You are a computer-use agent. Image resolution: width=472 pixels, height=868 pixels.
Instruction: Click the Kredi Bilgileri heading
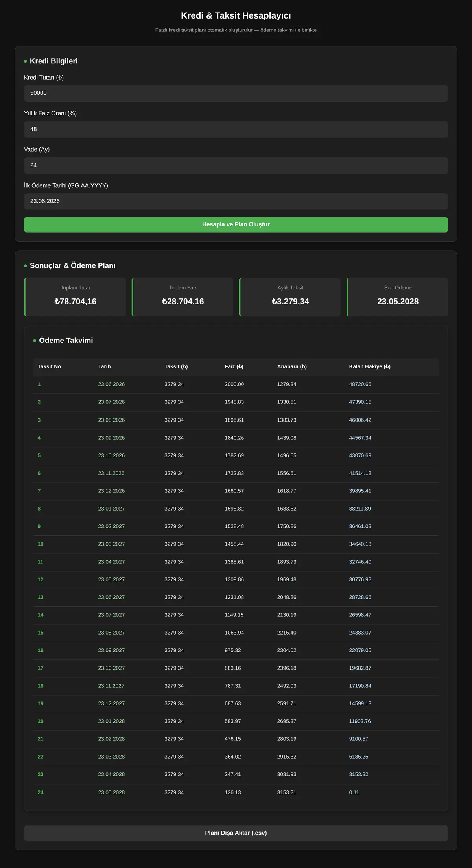tap(54, 61)
